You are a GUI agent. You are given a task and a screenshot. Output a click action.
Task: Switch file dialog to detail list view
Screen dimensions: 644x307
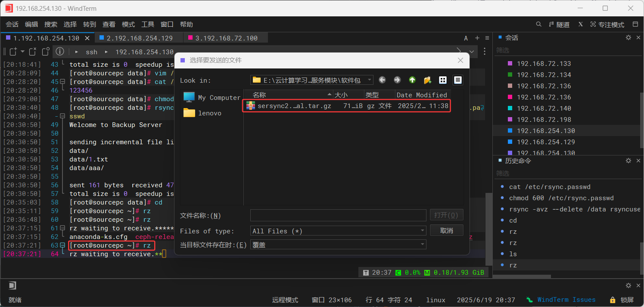[x=457, y=80]
